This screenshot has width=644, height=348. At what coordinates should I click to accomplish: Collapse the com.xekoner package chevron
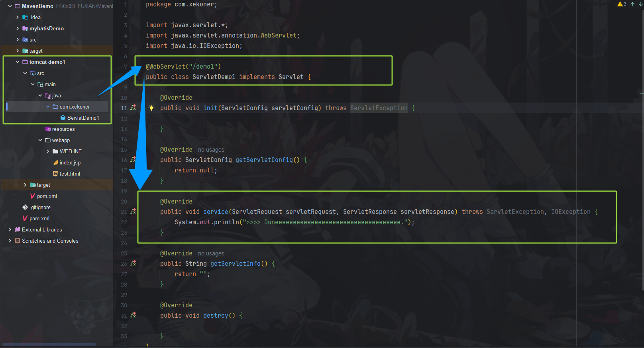(x=48, y=107)
